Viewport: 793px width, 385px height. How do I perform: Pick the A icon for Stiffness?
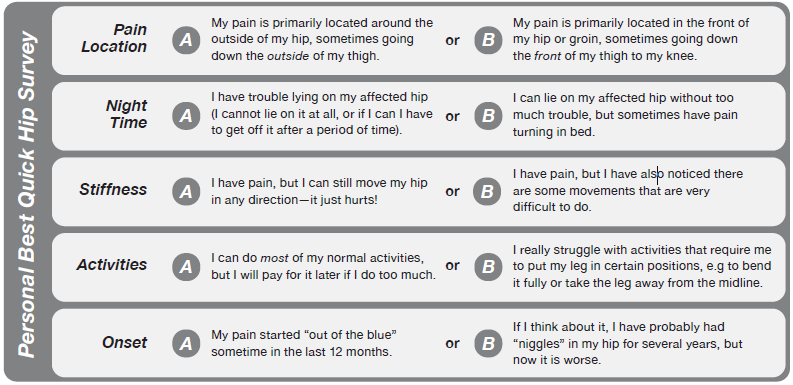tap(186, 191)
